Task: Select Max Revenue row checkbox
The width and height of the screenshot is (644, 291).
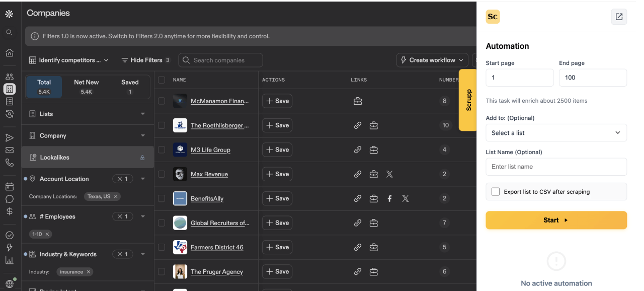Action: click(162, 174)
